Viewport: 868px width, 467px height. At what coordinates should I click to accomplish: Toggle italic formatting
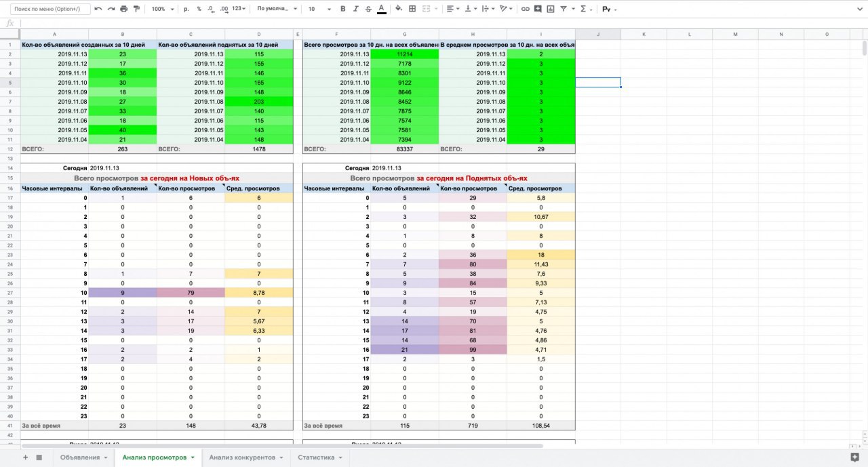click(356, 9)
